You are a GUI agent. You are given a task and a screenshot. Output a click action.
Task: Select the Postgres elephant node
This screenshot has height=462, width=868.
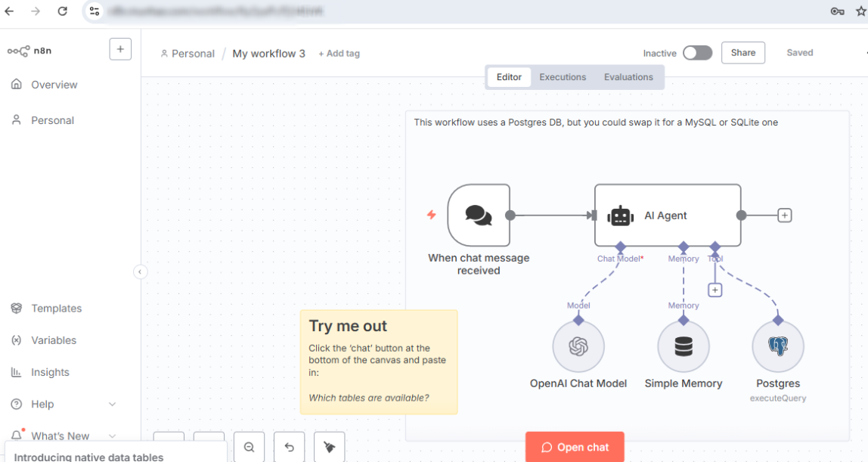778,347
